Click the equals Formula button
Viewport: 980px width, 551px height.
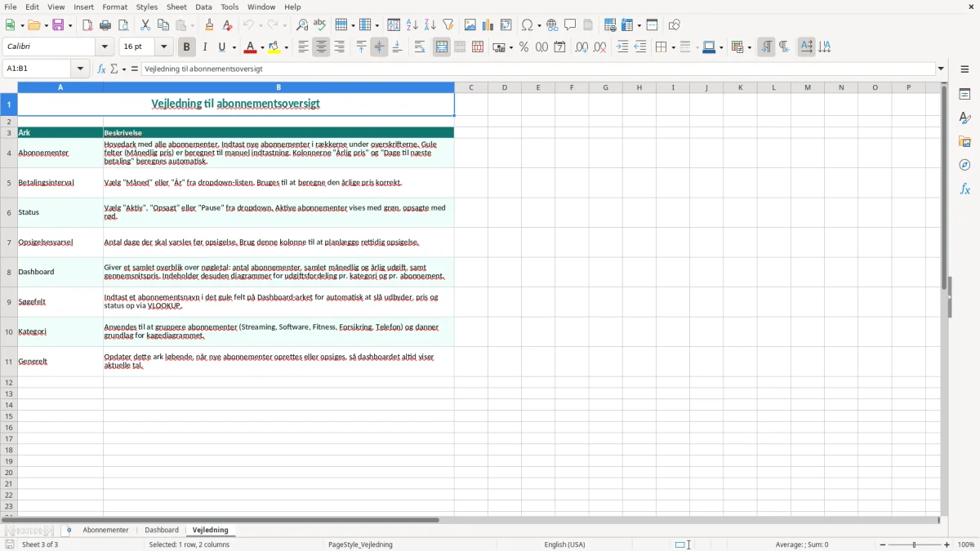(x=135, y=69)
